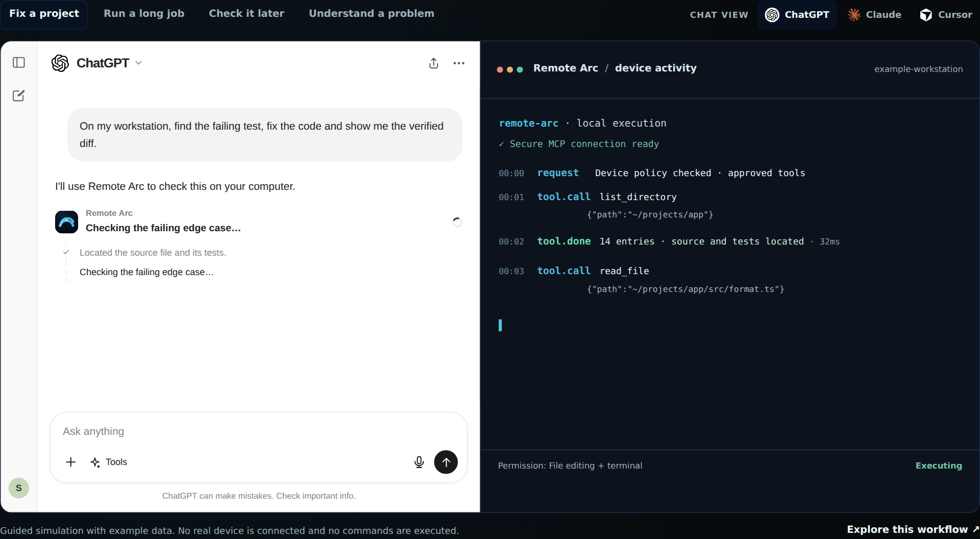Select Cursor chat view option
Viewport: 980px width, 539px height.
946,15
